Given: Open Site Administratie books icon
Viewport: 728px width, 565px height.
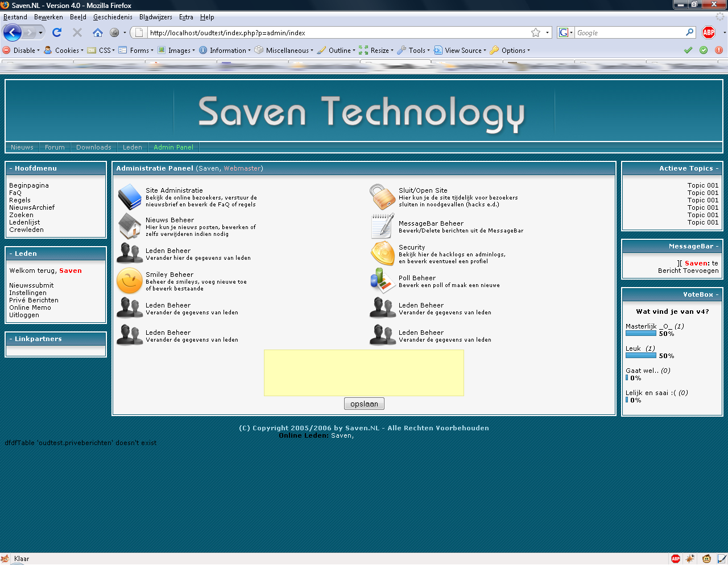Looking at the screenshot, I should pos(130,197).
